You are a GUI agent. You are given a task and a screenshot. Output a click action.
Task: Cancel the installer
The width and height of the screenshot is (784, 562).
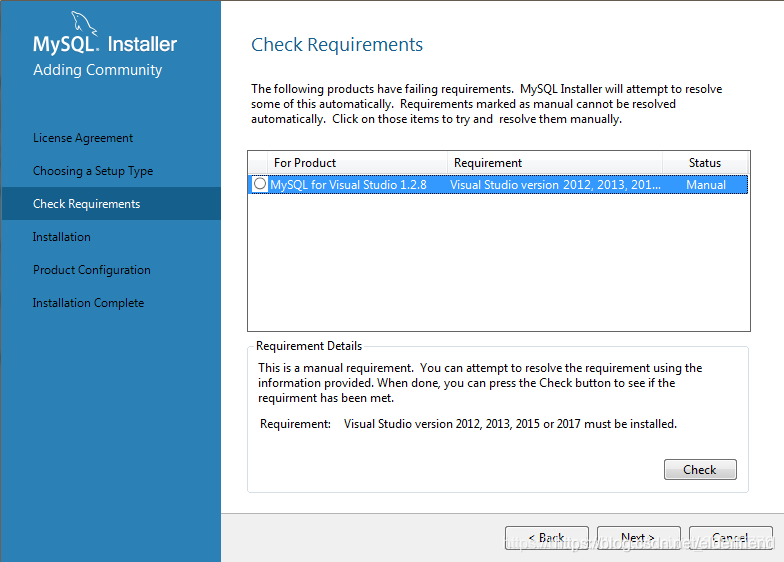[x=730, y=538]
